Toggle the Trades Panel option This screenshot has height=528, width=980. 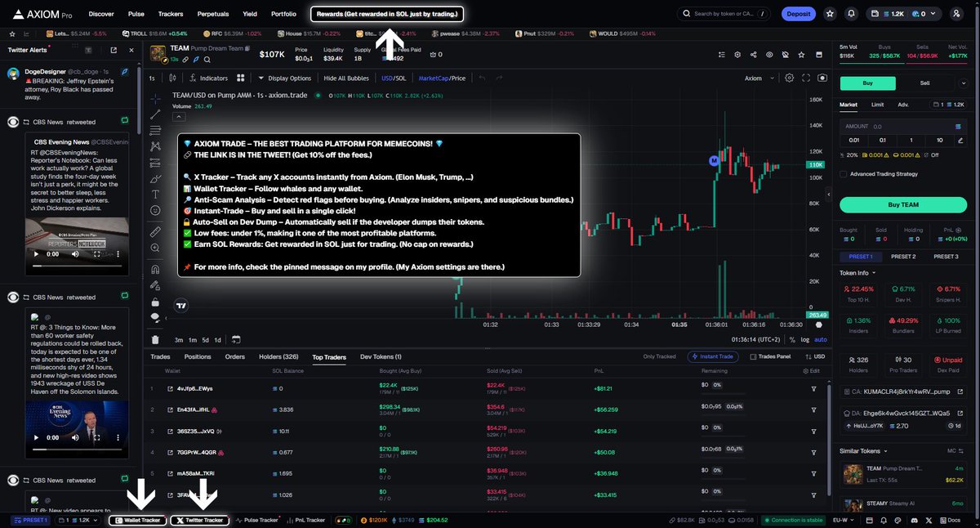(770, 356)
